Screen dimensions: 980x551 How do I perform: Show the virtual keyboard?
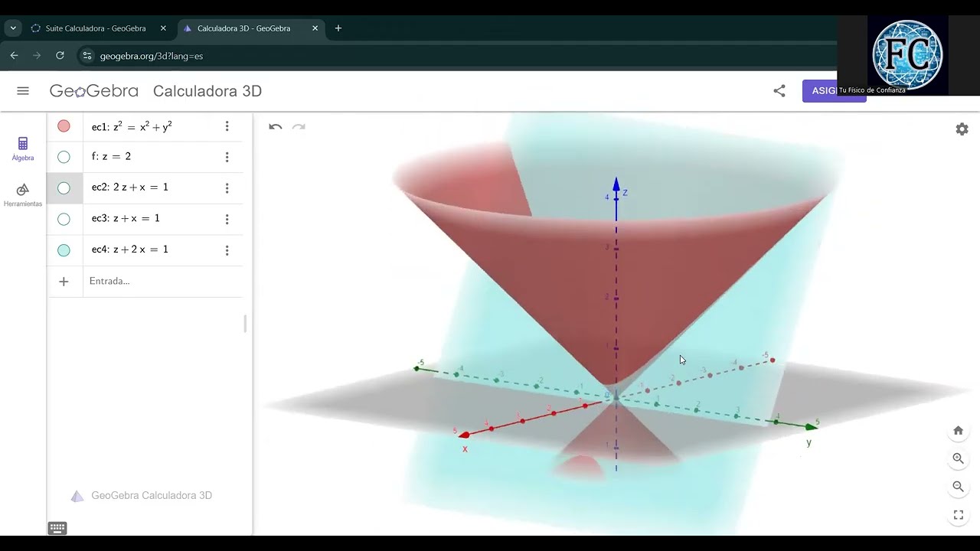pos(57,528)
